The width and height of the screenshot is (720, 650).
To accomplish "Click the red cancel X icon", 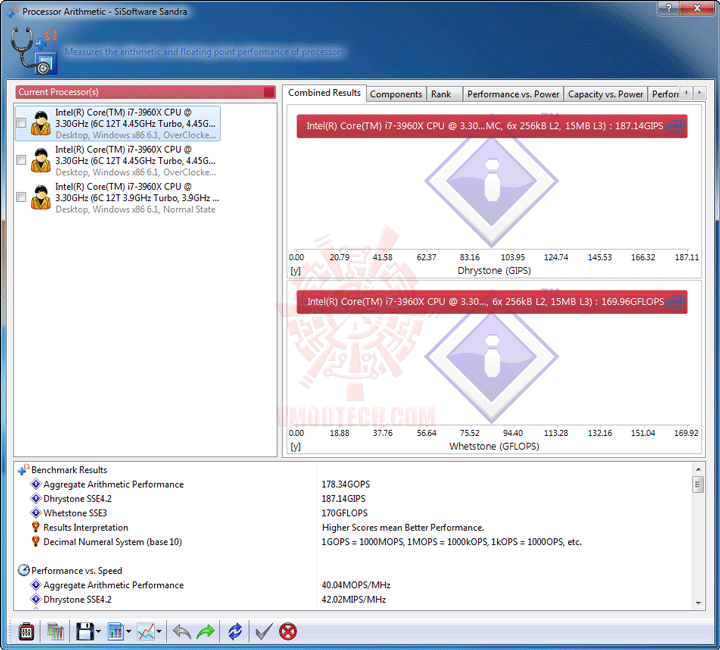I will [x=288, y=632].
